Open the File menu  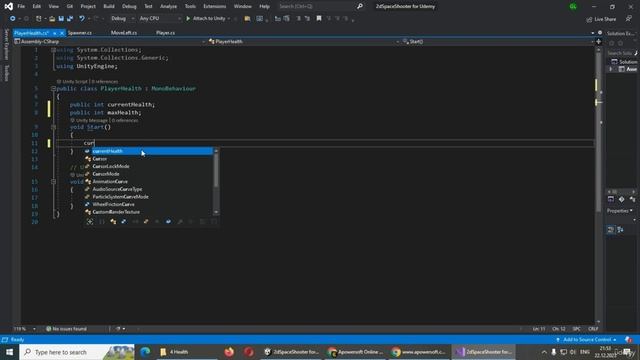21,7
